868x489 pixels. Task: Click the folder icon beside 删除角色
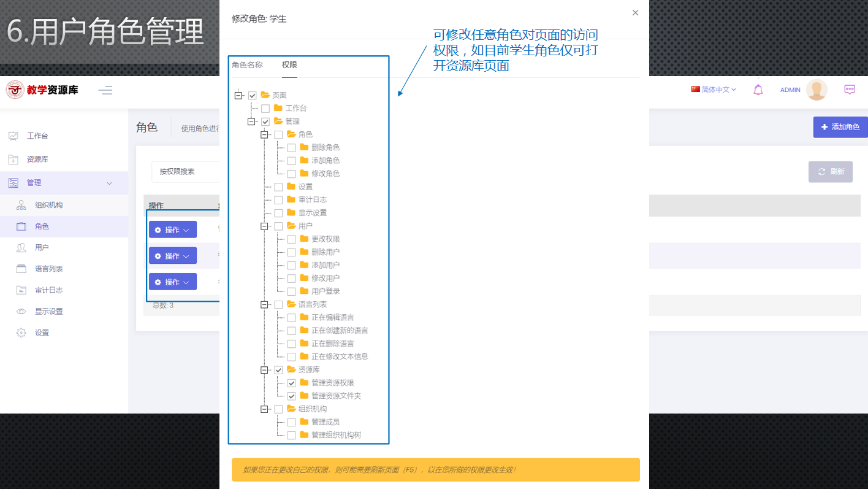pyautogui.click(x=304, y=147)
